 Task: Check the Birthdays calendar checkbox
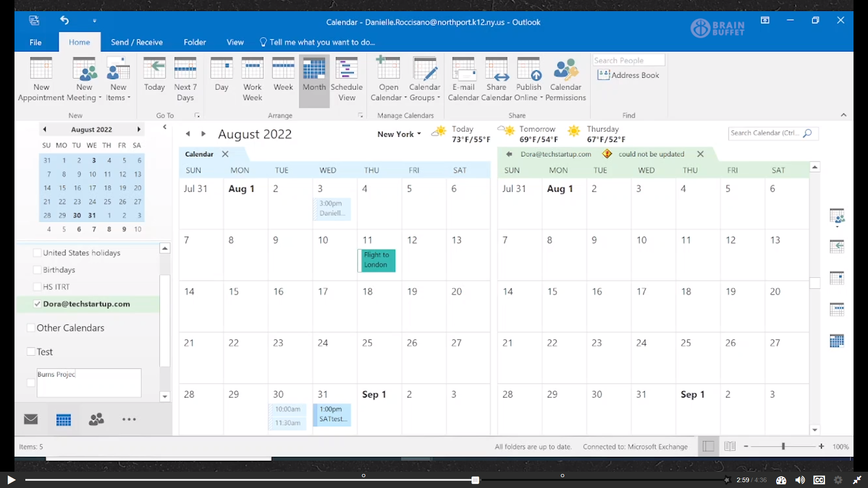point(38,270)
